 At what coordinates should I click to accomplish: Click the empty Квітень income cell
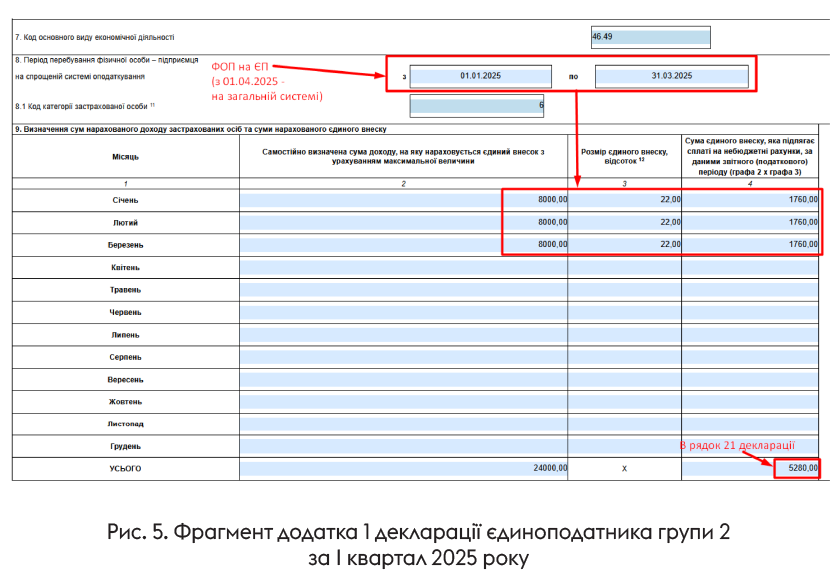(404, 267)
